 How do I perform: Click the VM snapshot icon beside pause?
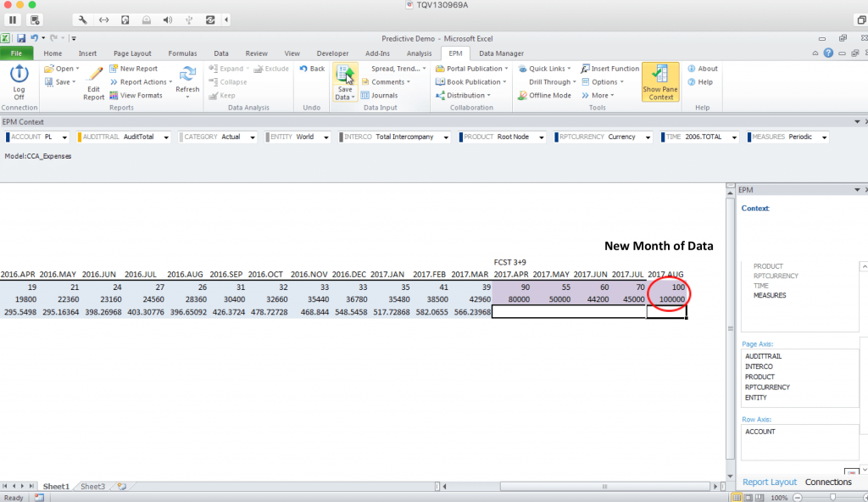pos(35,20)
